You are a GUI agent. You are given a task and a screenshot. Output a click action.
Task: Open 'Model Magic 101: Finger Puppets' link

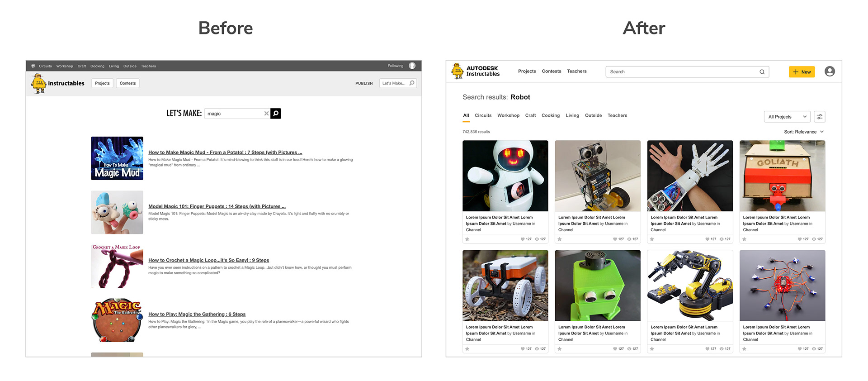[217, 206]
